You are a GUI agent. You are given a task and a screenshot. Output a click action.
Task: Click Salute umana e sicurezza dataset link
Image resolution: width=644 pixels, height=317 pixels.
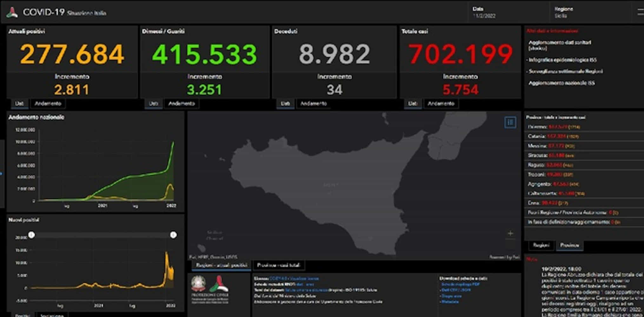tap(306, 290)
